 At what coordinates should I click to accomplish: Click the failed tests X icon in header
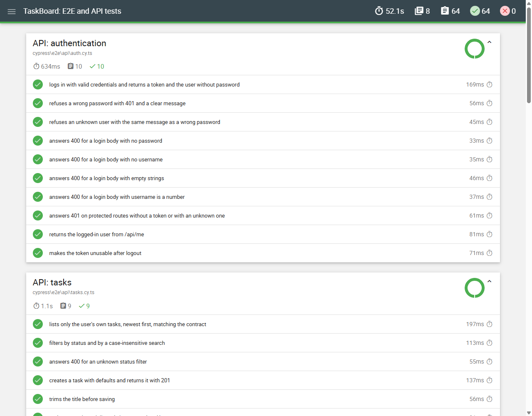pos(505,11)
